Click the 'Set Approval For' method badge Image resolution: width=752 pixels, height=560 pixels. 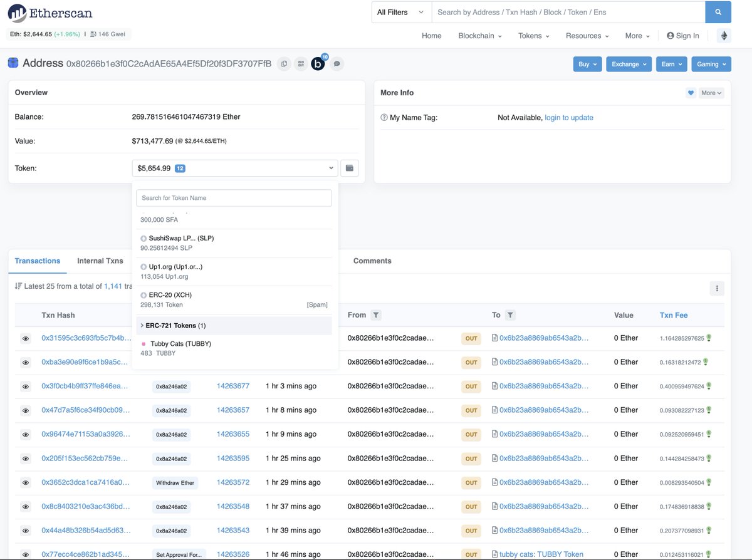(179, 554)
